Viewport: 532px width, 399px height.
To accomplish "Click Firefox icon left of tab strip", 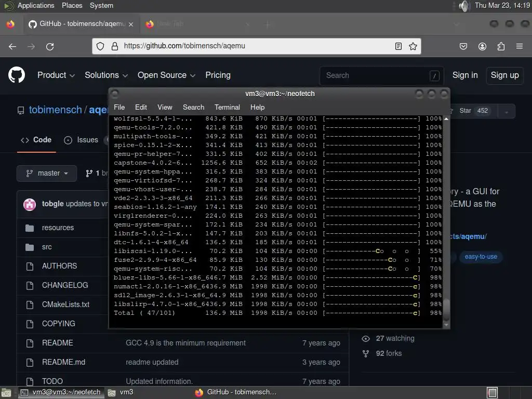I will coord(10,24).
